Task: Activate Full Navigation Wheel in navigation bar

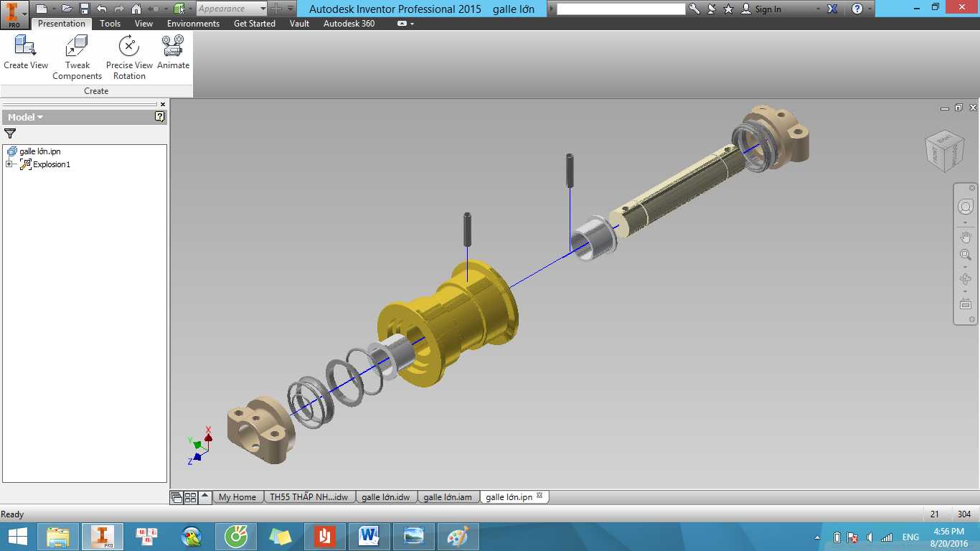Action: pyautogui.click(x=966, y=207)
